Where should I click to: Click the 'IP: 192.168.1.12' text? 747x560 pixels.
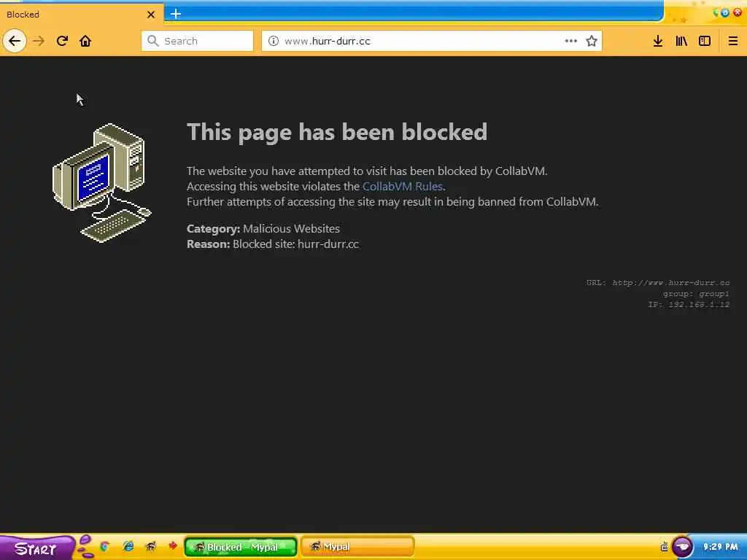689,304
